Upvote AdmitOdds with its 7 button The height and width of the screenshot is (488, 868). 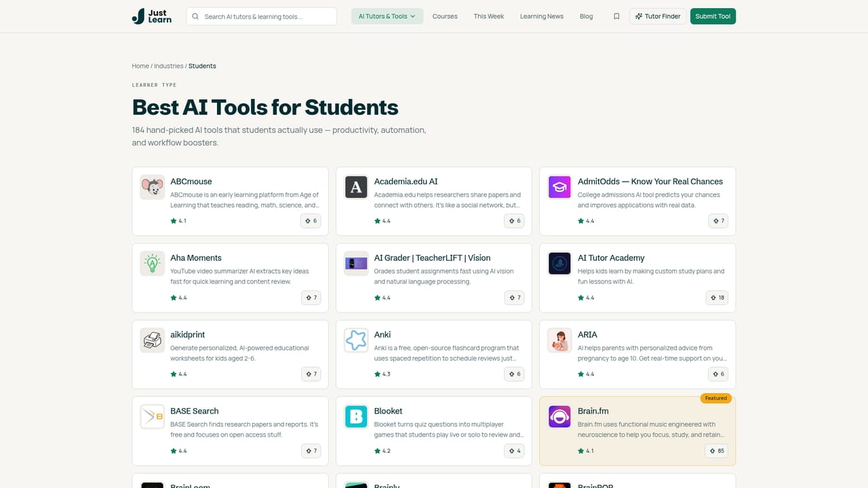[718, 221]
